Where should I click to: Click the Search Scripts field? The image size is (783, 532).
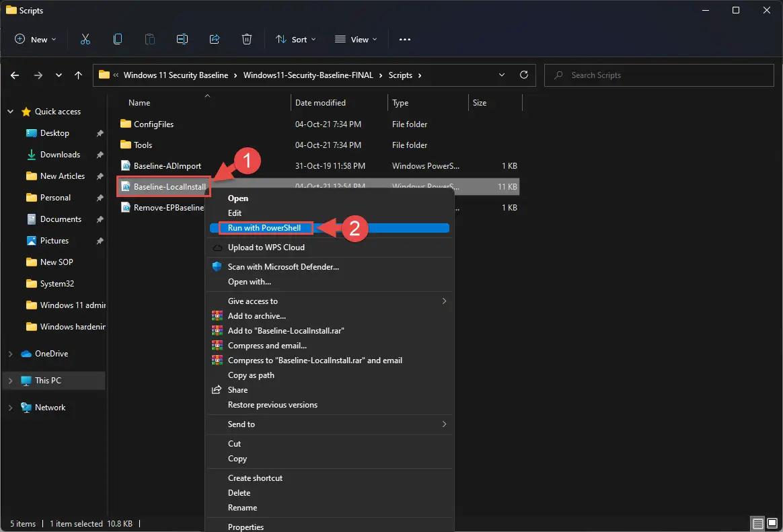coord(659,75)
